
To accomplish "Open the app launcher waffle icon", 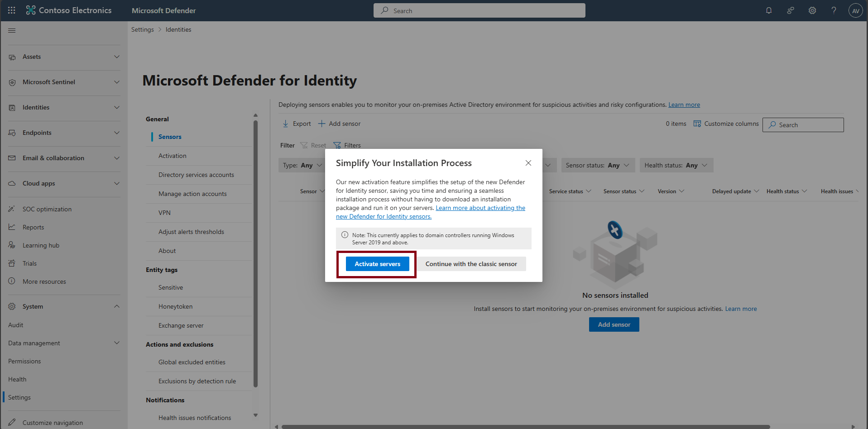I will [x=12, y=10].
